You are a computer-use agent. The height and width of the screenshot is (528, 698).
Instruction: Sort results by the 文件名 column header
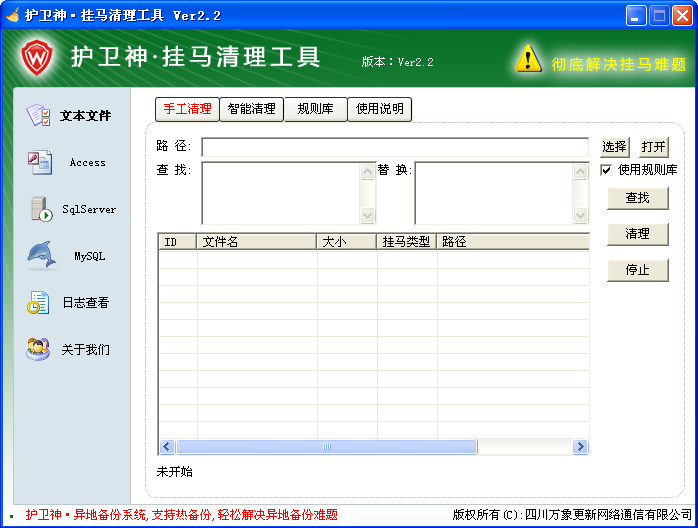256,241
